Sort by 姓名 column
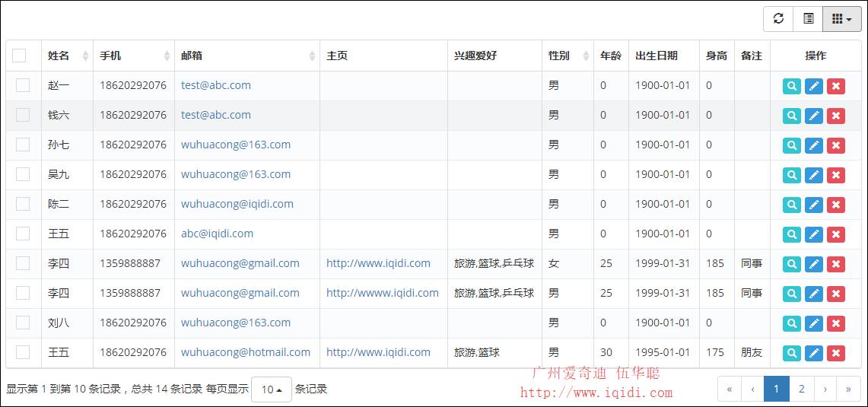 pyautogui.click(x=67, y=56)
